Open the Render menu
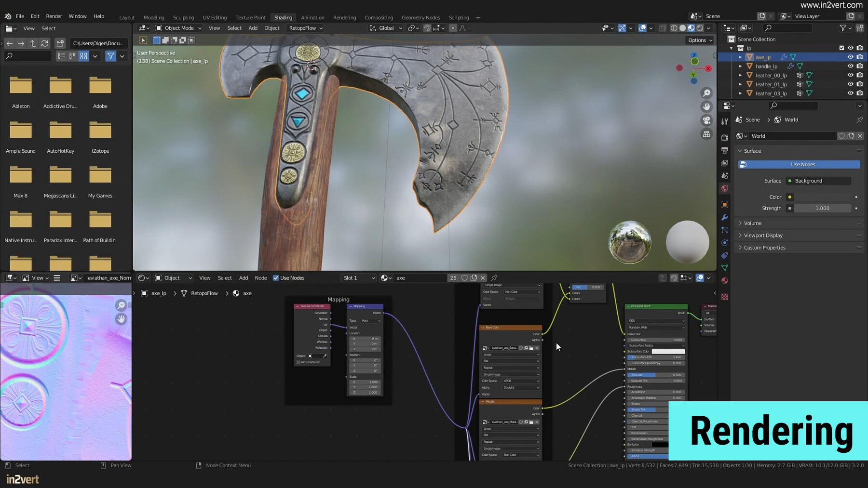 pyautogui.click(x=54, y=16)
